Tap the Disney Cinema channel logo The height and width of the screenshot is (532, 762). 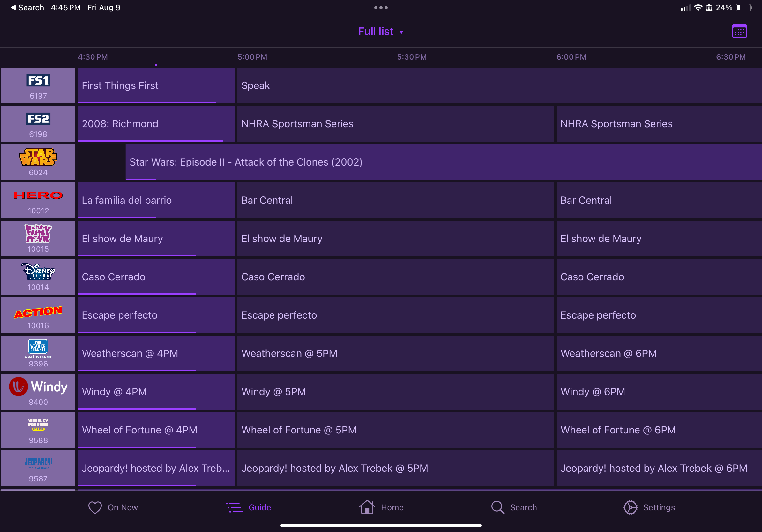[x=38, y=272]
